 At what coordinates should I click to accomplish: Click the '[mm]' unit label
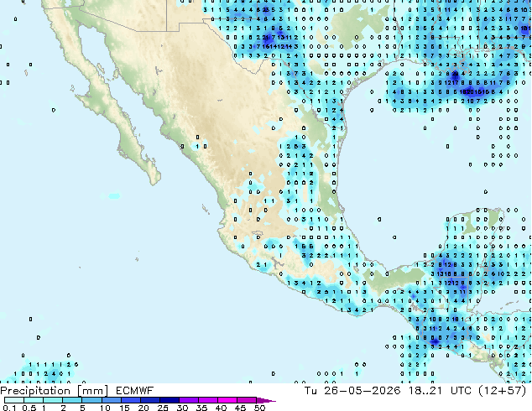point(93,391)
